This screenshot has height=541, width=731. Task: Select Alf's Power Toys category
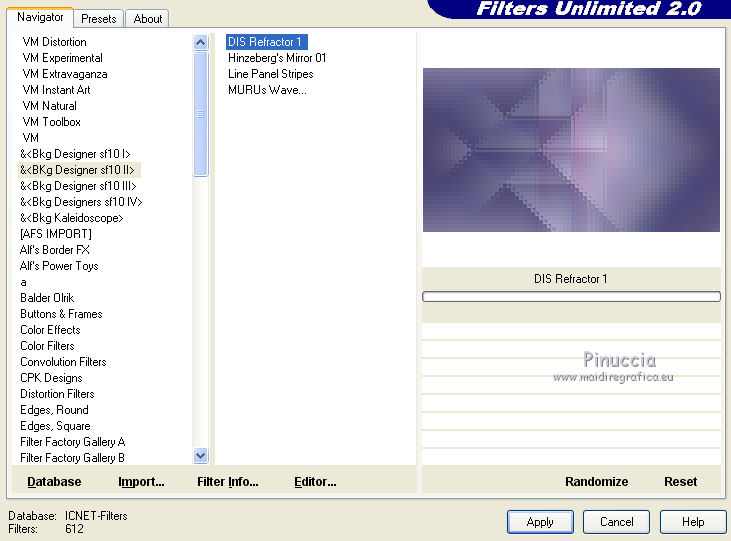[x=59, y=266]
